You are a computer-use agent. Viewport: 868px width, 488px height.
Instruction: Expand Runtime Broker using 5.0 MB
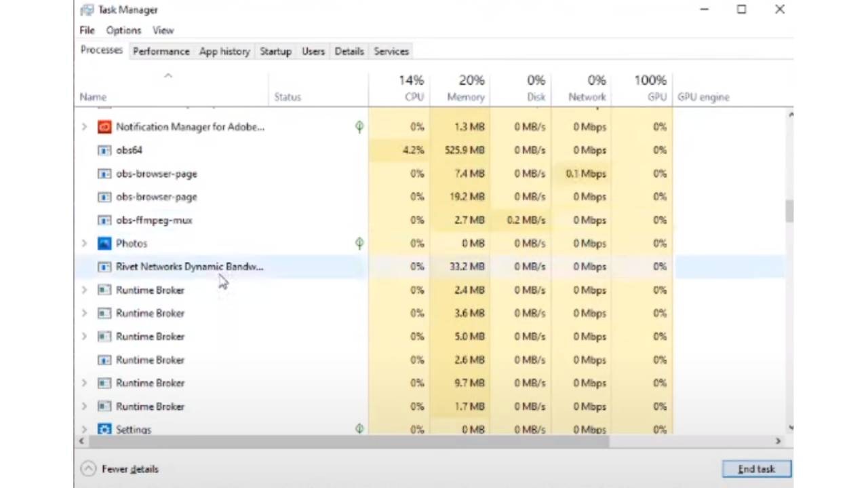coord(84,336)
